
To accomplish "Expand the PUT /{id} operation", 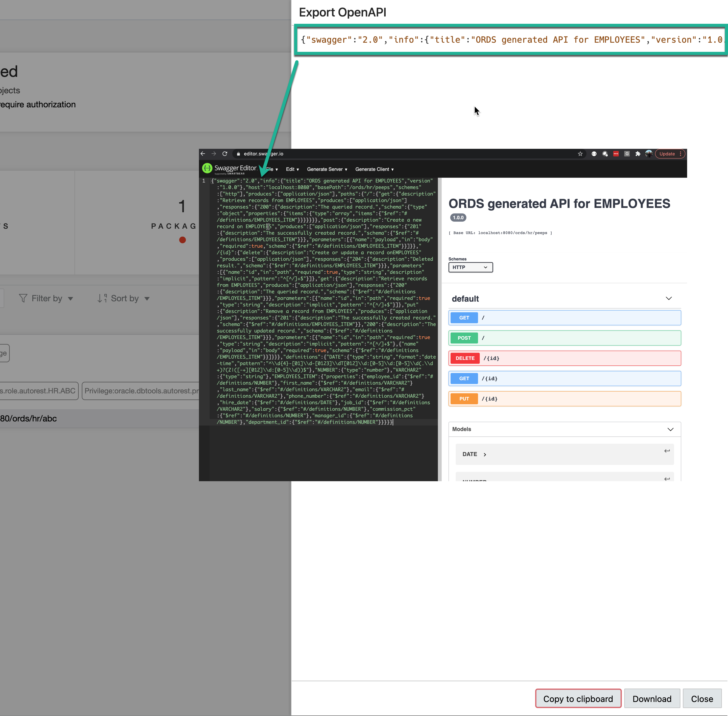I will [x=564, y=399].
